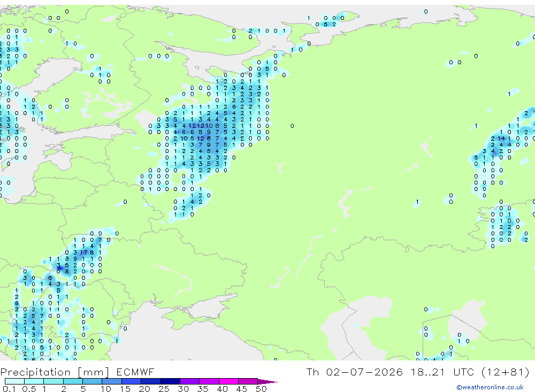
Task: Click the 'Th' weekday abbreviation
Action: pos(312,372)
